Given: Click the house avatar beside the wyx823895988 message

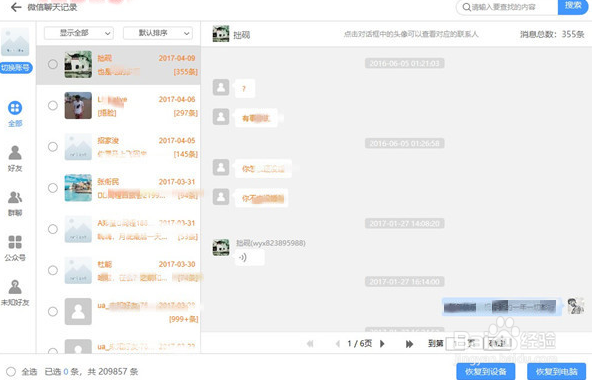Looking at the screenshot, I should pos(221,247).
